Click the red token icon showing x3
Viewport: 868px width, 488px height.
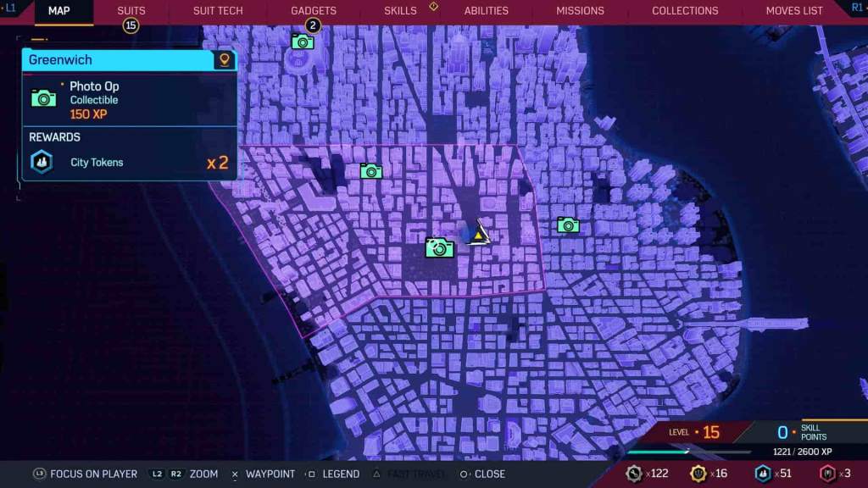(x=827, y=474)
